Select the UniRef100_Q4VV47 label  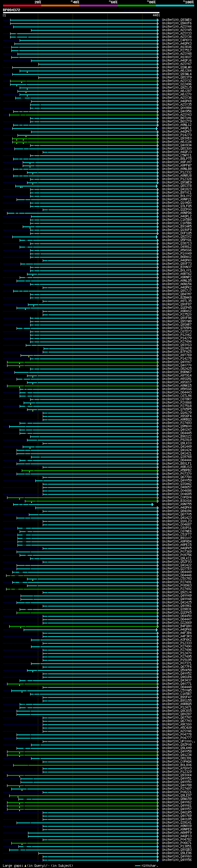point(177,362)
